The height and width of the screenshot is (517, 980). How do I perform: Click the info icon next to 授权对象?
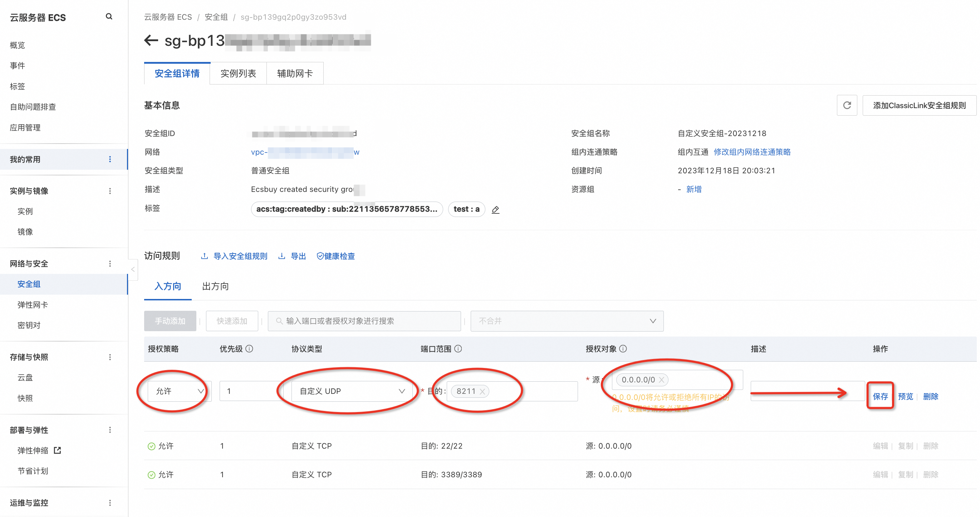pos(623,349)
